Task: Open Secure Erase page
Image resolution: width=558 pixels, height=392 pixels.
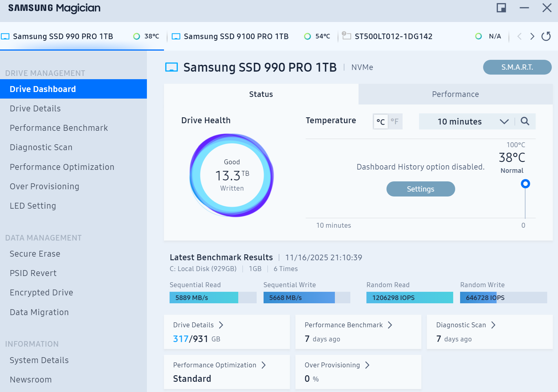Action: 73,254
